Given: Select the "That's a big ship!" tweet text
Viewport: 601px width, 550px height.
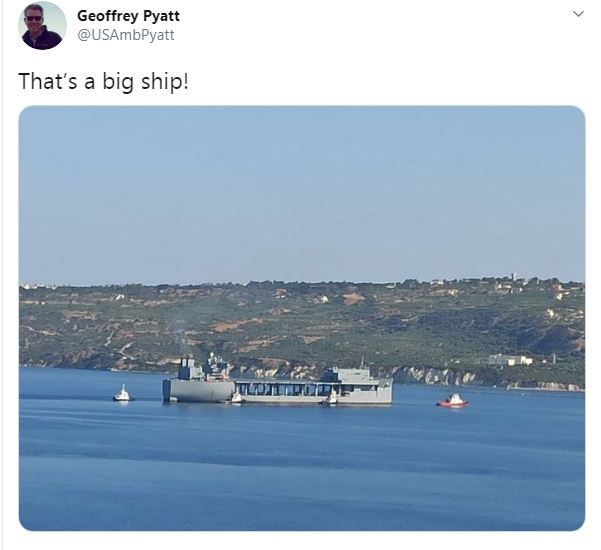Looking at the screenshot, I should tap(103, 81).
